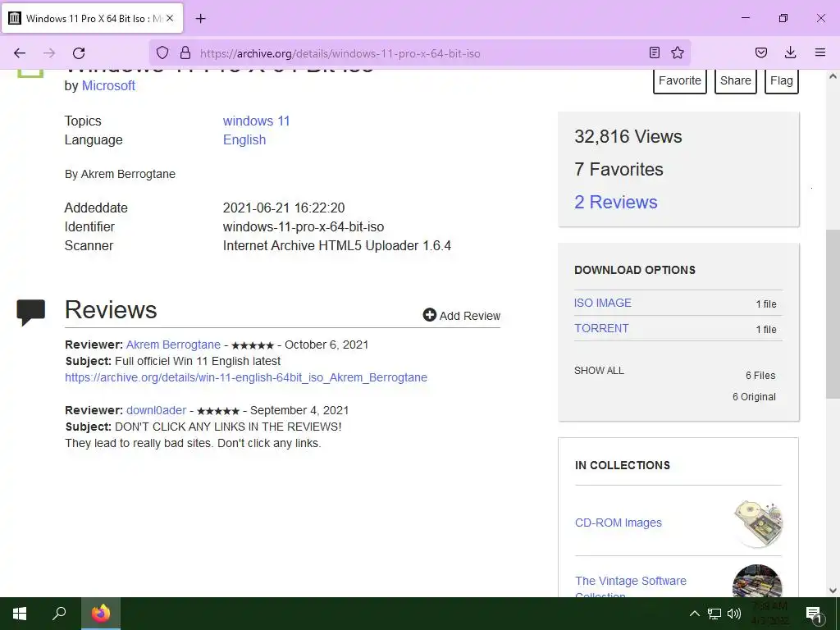Download the TORRENT option
Image resolution: width=840 pixels, height=630 pixels.
point(601,328)
